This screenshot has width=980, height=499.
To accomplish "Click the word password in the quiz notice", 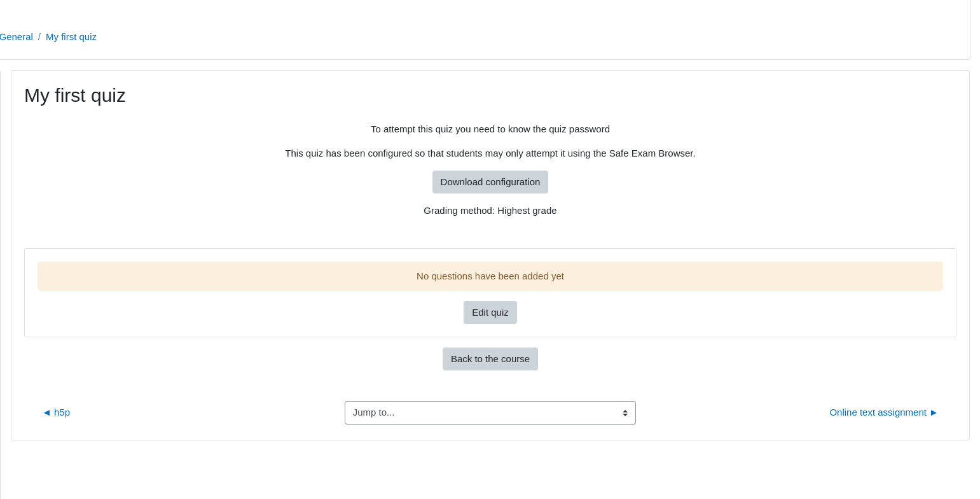I will 589,129.
